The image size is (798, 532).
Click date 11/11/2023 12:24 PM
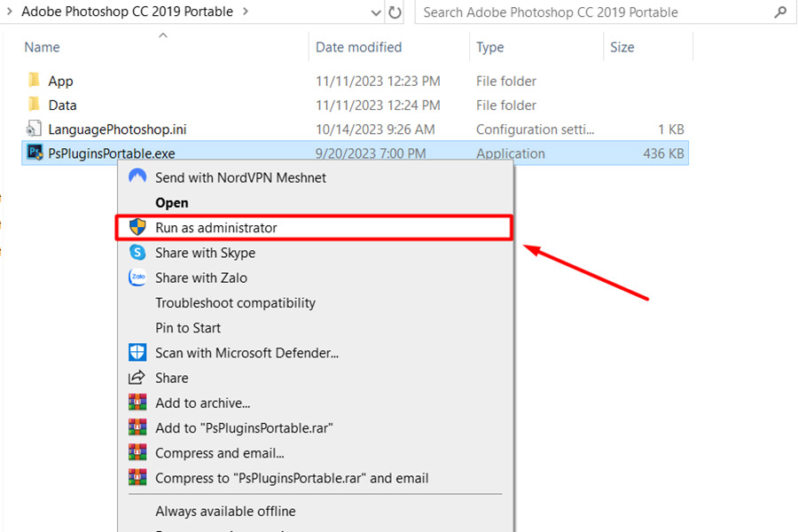[378, 105]
